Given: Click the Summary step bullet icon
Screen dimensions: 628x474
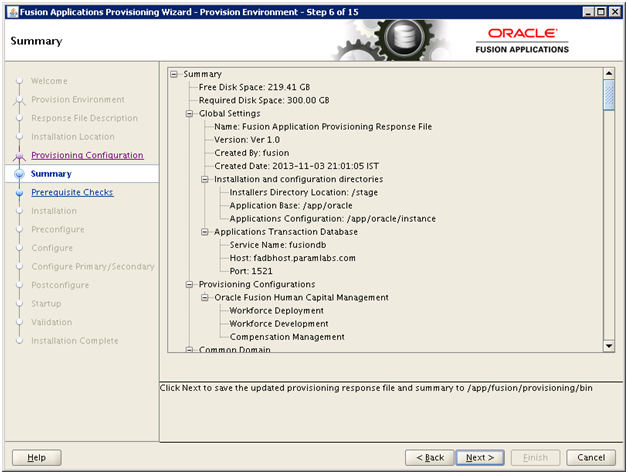Looking at the screenshot, I should tap(19, 174).
